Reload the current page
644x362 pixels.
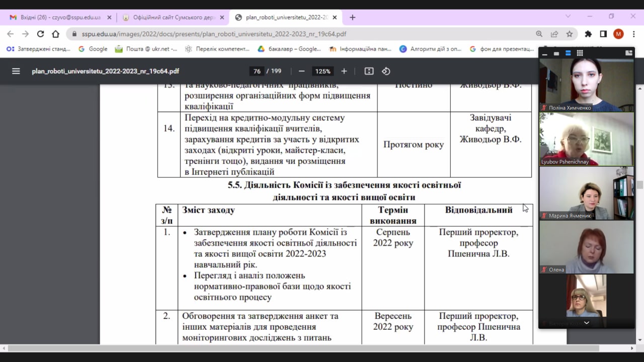pos(40,34)
